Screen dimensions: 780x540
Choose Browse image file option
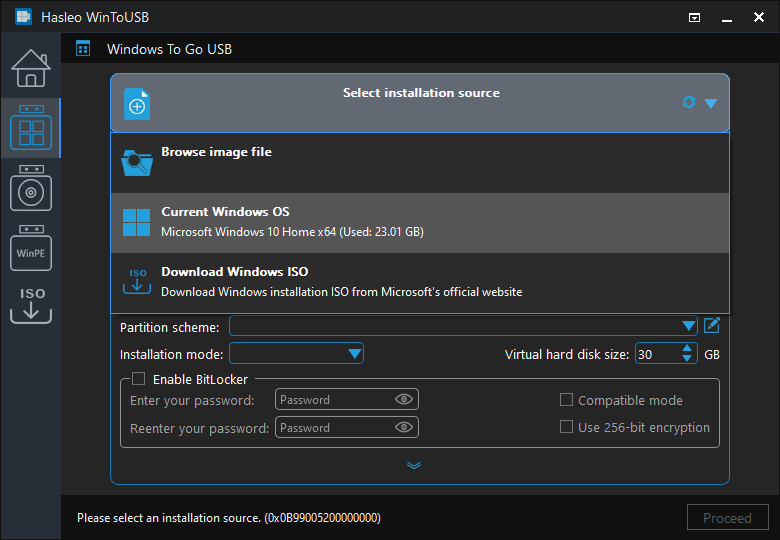pos(420,163)
